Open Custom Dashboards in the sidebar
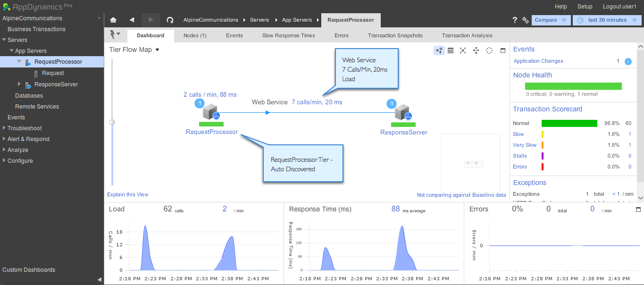This screenshot has width=644, height=285. (x=29, y=270)
